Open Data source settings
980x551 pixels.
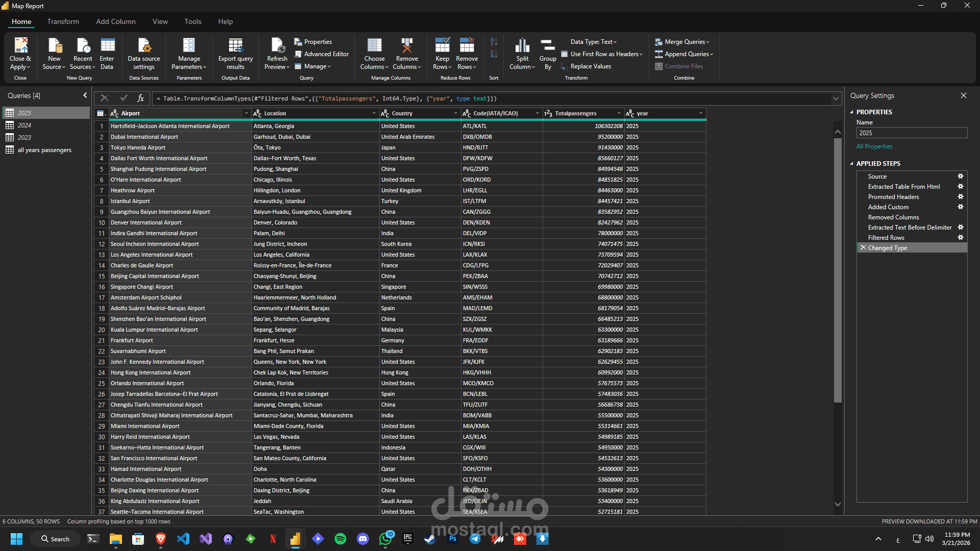click(x=144, y=46)
